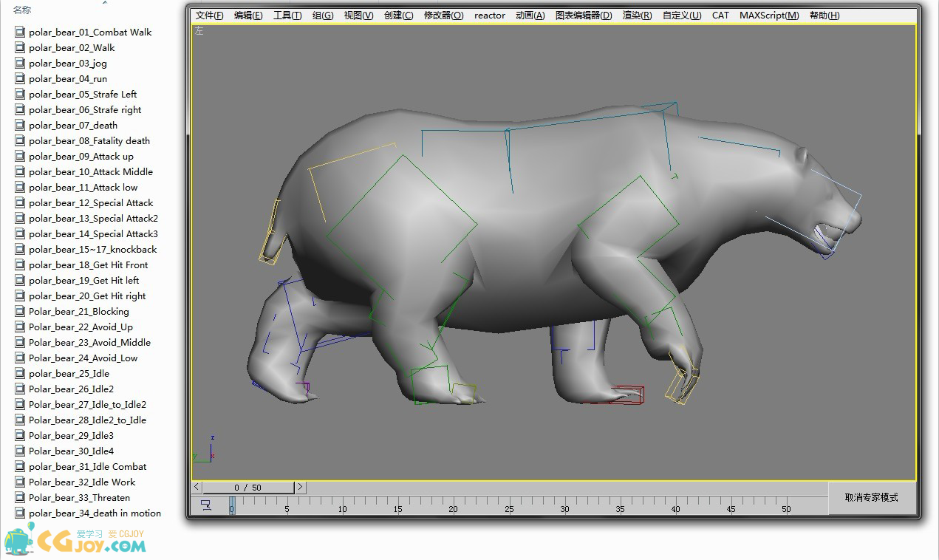Click frame 25 on the timeline track

click(x=509, y=503)
